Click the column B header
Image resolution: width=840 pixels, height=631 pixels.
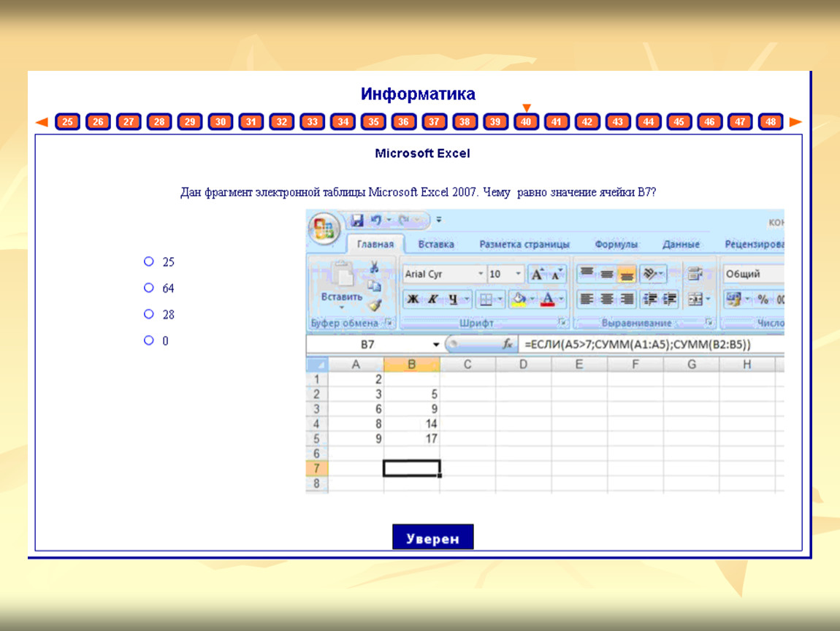(411, 364)
